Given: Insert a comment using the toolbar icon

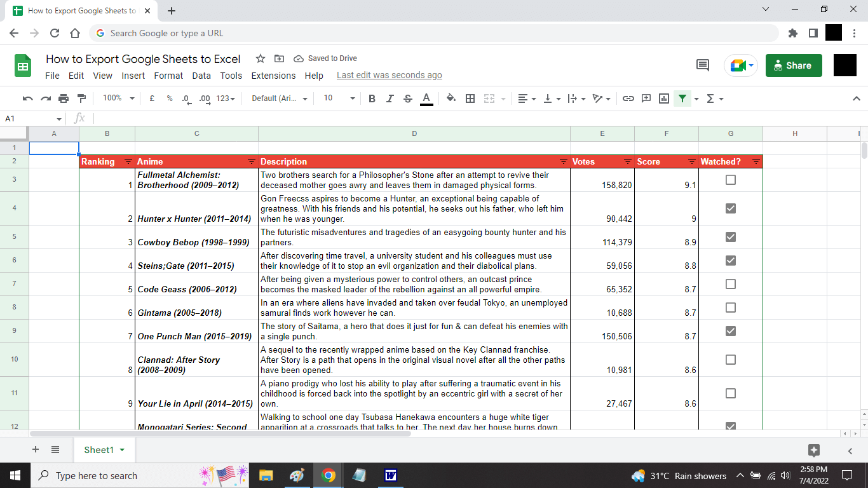Looking at the screenshot, I should tap(646, 98).
